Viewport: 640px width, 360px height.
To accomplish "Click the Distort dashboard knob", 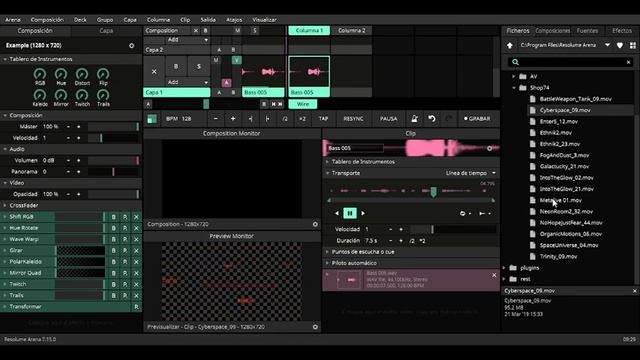I will pos(82,74).
